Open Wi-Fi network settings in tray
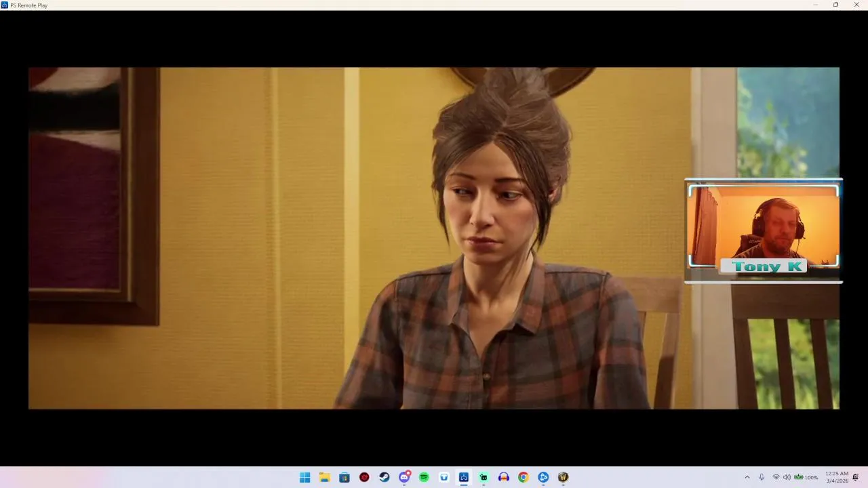This screenshot has width=868, height=488. pyautogui.click(x=776, y=477)
